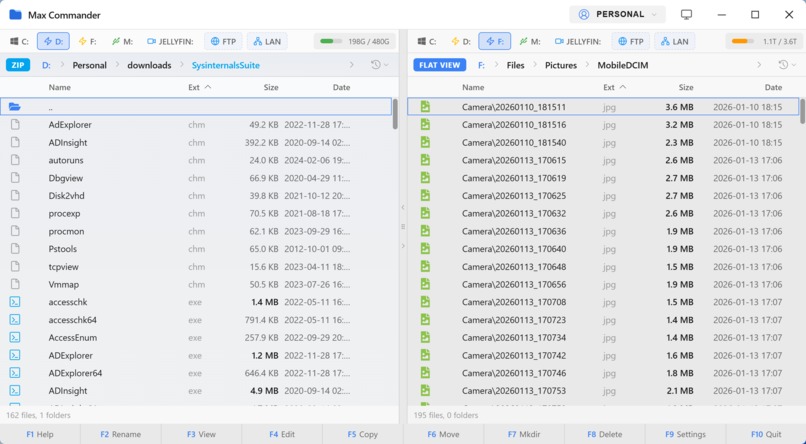Click LAN button in left panel

267,41
